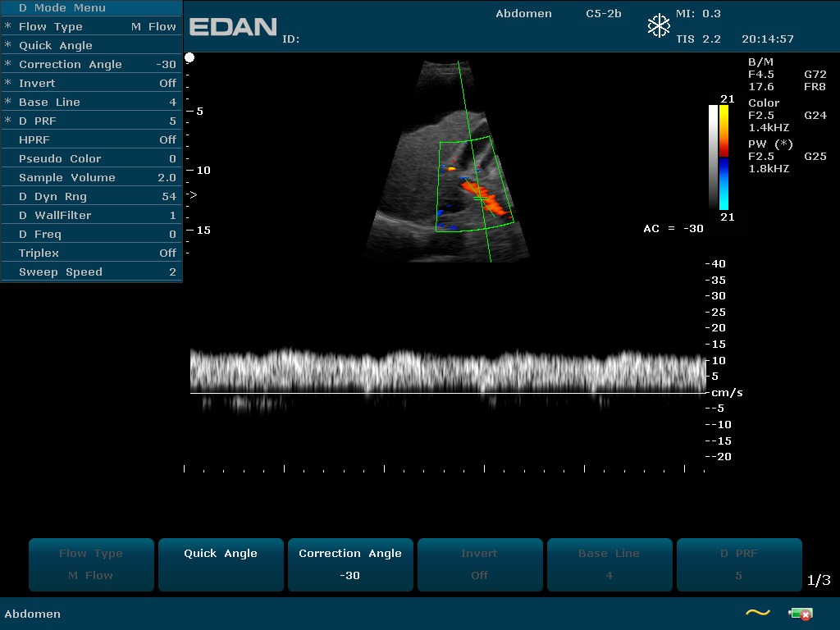Change Flow Type setting M Flow
Screen dimensions: 840x630
tap(91, 26)
